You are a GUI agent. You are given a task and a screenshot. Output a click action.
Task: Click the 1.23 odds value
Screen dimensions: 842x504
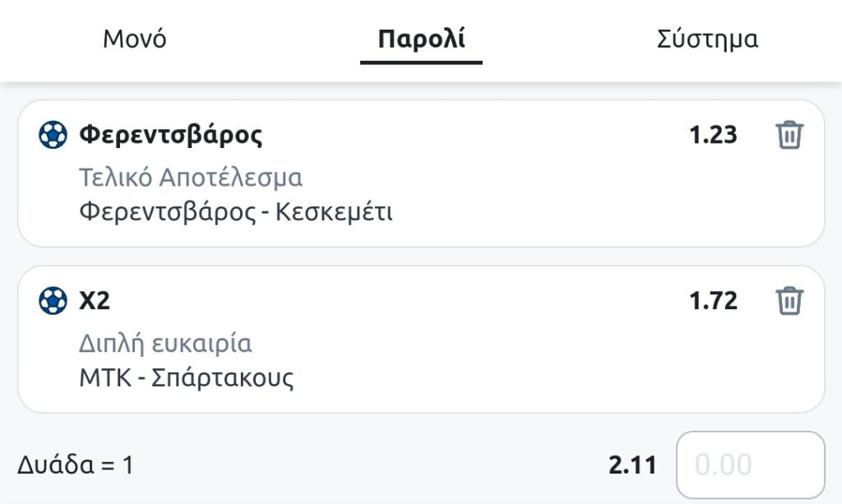pos(713,135)
